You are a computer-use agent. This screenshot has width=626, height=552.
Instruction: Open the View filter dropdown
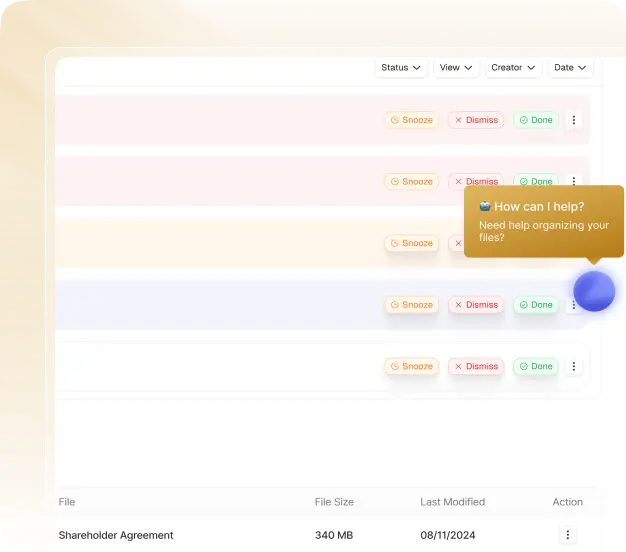click(456, 67)
